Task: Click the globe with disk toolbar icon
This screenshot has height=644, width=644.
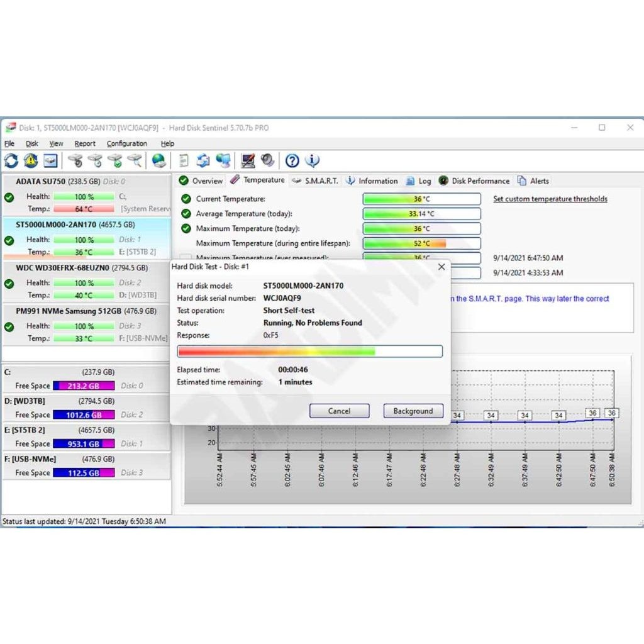Action: pos(159,161)
